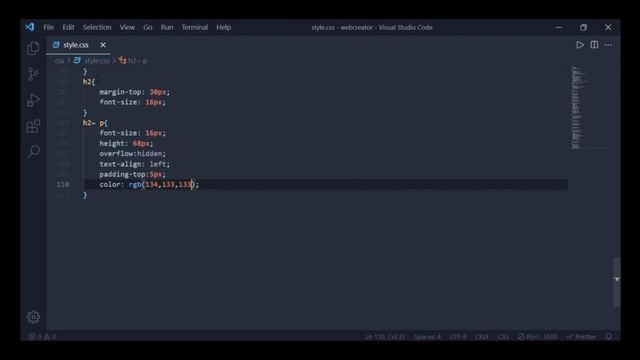
Task: Open Extensions view
Action: tap(33, 126)
